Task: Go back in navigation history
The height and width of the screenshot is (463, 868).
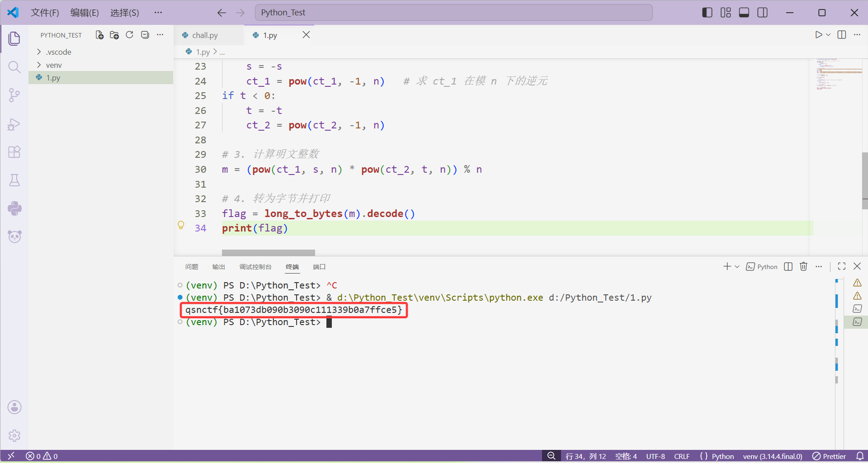Action: tap(222, 13)
